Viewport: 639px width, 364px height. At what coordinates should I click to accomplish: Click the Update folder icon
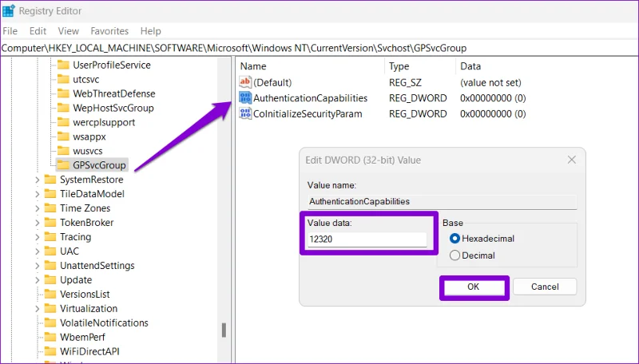(x=50, y=279)
